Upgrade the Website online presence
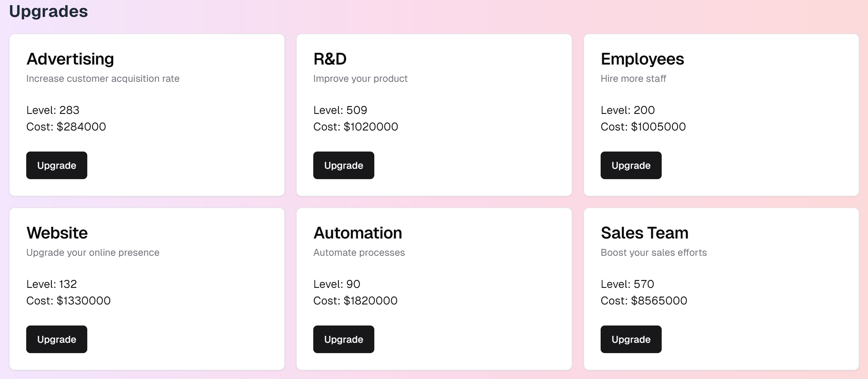 tap(57, 339)
